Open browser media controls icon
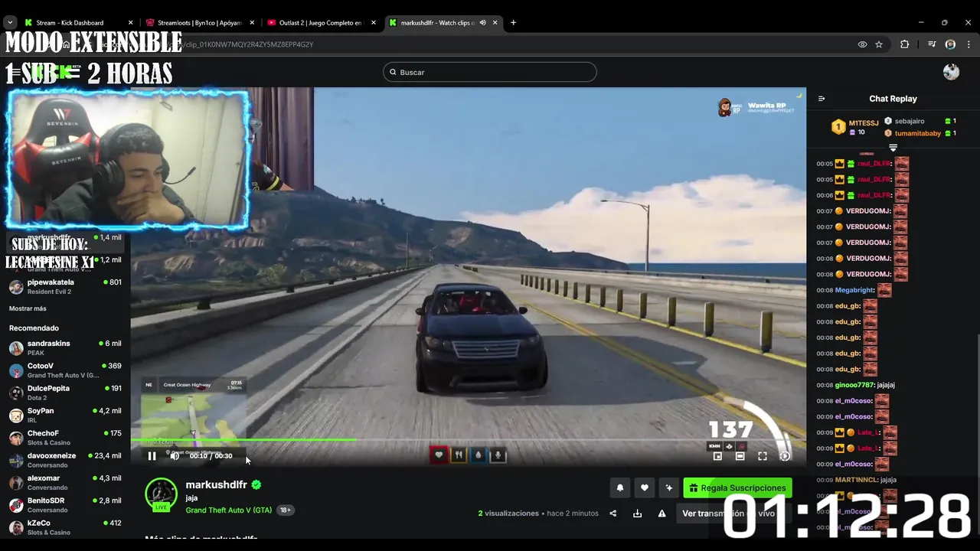The height and width of the screenshot is (551, 980). pos(932,44)
